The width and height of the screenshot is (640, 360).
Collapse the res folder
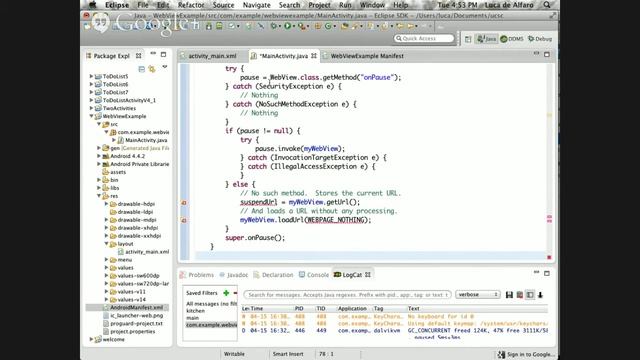[x=99, y=196]
